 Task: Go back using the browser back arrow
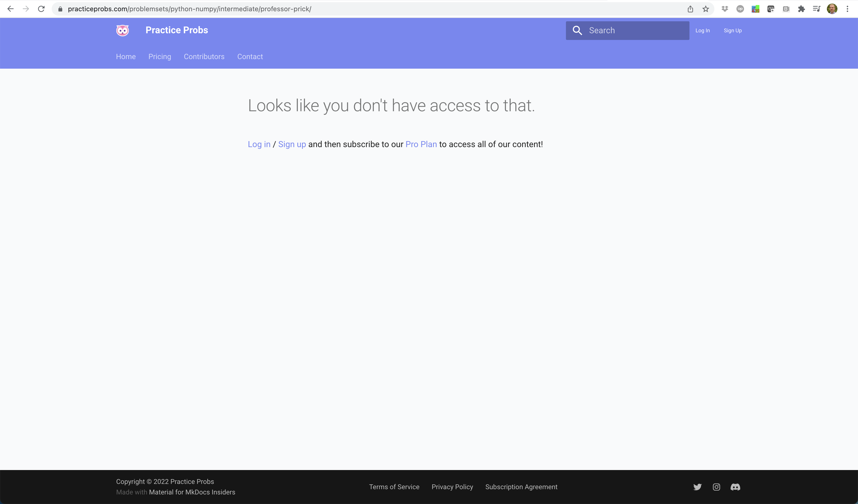point(10,9)
